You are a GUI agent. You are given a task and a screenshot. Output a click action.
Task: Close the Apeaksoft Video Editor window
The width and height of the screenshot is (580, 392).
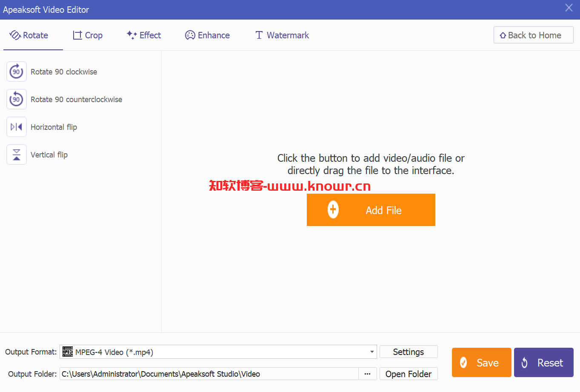click(x=569, y=8)
